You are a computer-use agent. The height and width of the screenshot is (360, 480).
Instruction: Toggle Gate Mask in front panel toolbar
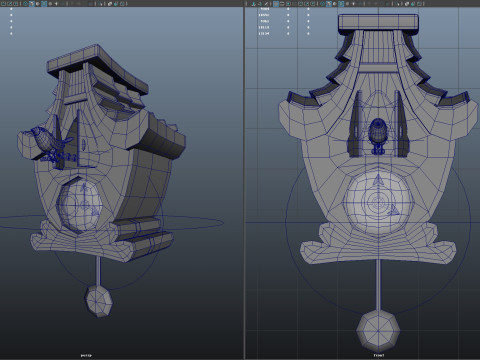pyautogui.click(x=294, y=4)
